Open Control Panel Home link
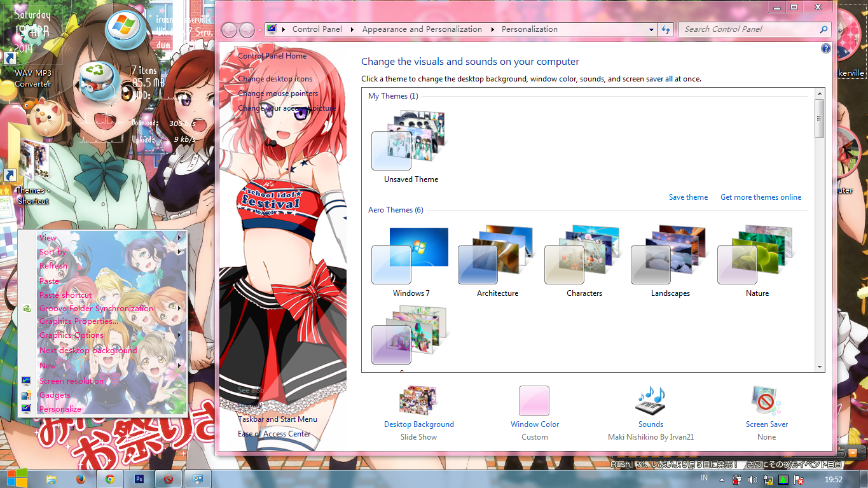868x488 pixels. tap(272, 56)
